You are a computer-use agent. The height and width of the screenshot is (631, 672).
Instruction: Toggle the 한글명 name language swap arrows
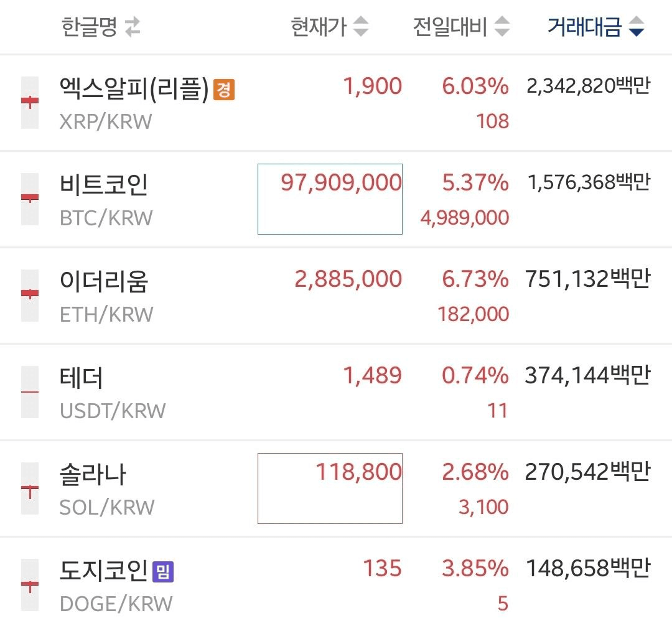(133, 28)
